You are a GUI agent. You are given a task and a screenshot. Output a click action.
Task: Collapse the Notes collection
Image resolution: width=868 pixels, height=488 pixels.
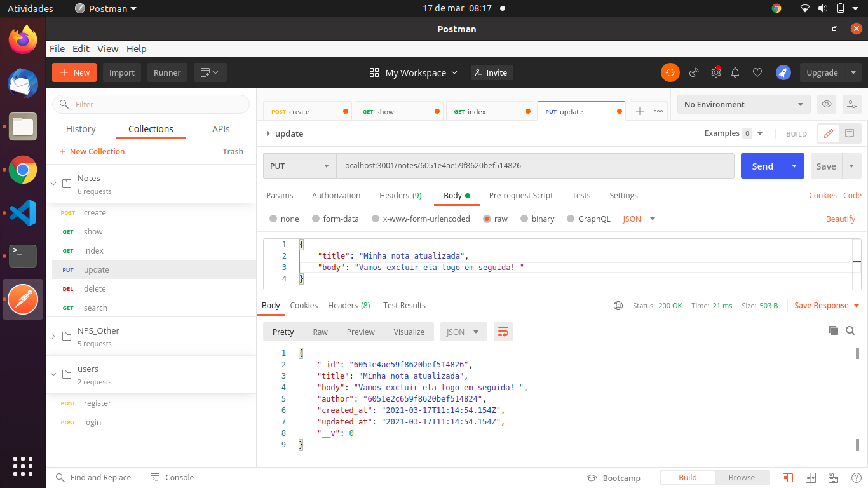coord(54,184)
